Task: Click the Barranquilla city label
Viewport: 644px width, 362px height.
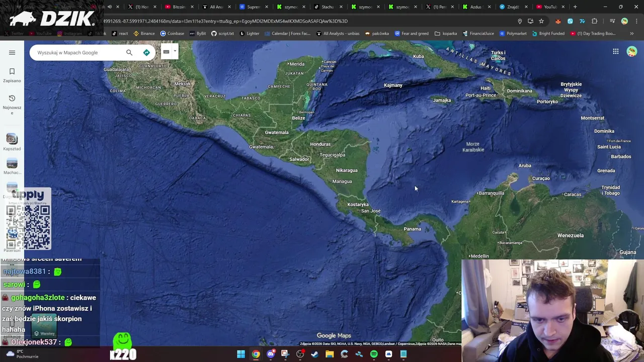Action: click(x=491, y=193)
